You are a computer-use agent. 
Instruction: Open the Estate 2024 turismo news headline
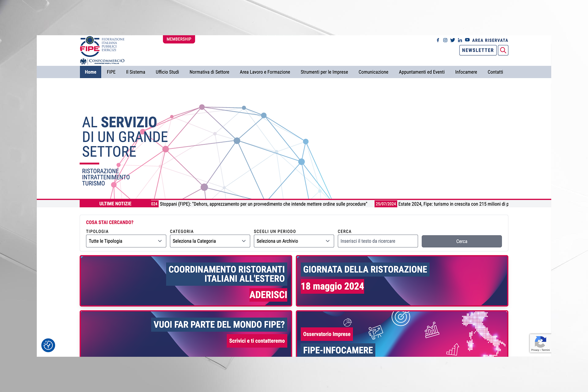(453, 204)
